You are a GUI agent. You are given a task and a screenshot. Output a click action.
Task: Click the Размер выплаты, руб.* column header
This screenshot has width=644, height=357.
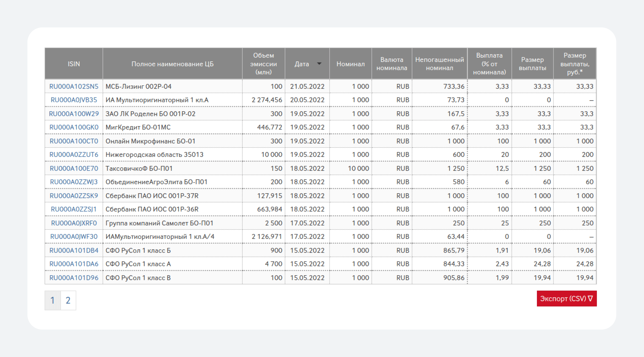tap(575, 64)
